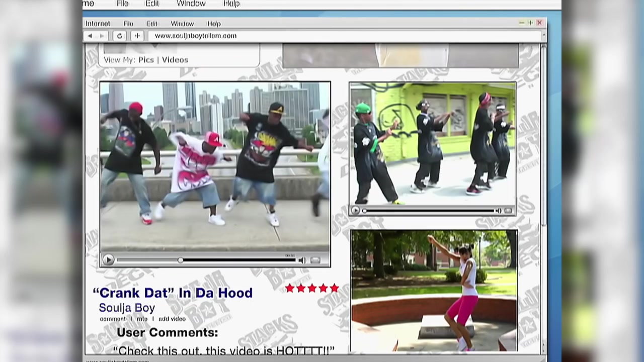644x362 pixels.
Task: Open the Videos link
Action: [175, 60]
